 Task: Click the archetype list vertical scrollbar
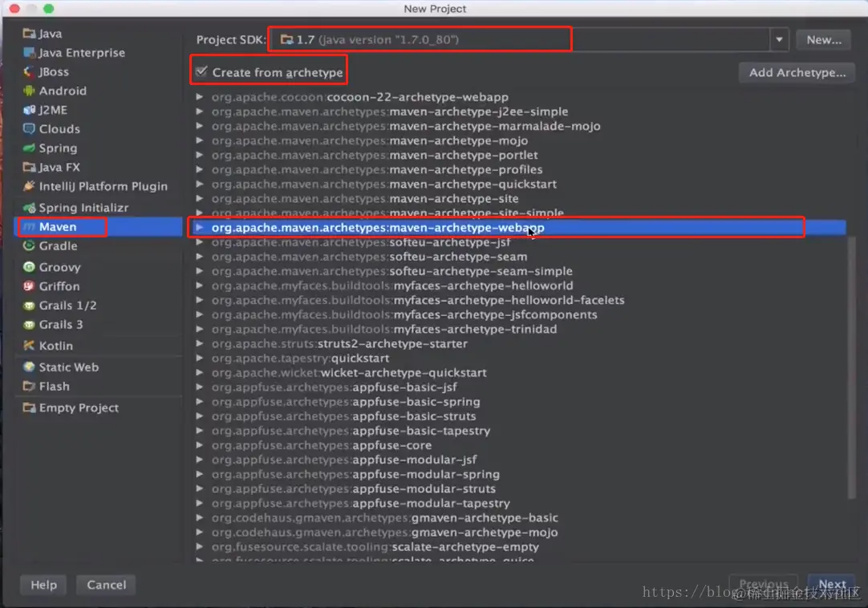click(851, 367)
